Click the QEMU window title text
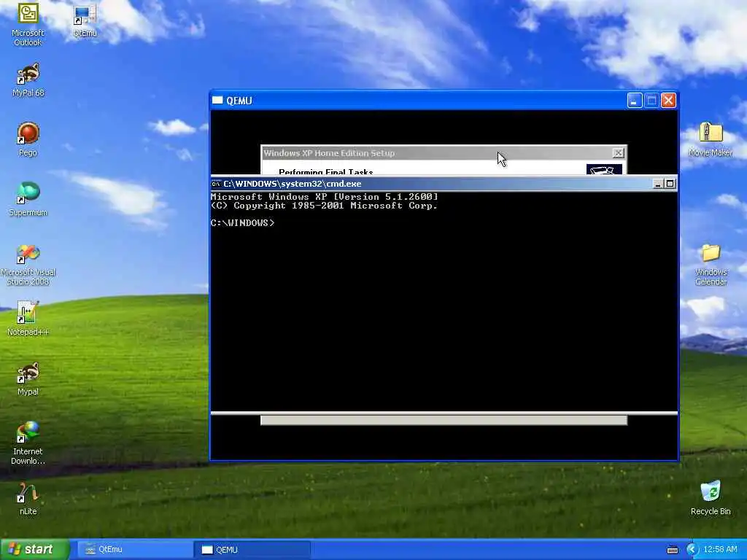Image resolution: width=747 pixels, height=560 pixels. coord(239,101)
